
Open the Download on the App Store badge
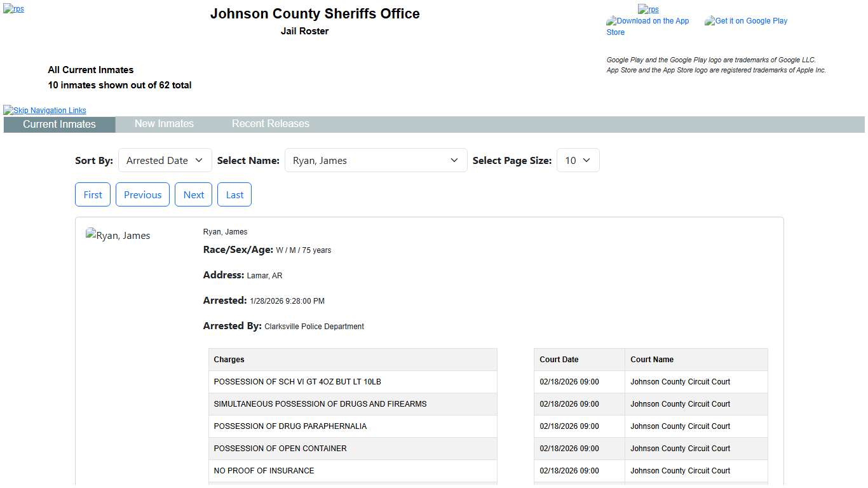pyautogui.click(x=648, y=26)
